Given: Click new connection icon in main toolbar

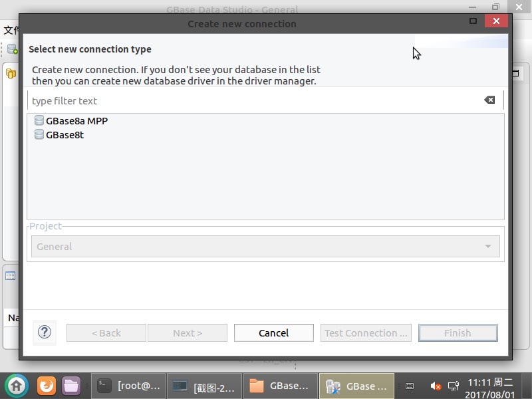Looking at the screenshot, I should (13, 49).
